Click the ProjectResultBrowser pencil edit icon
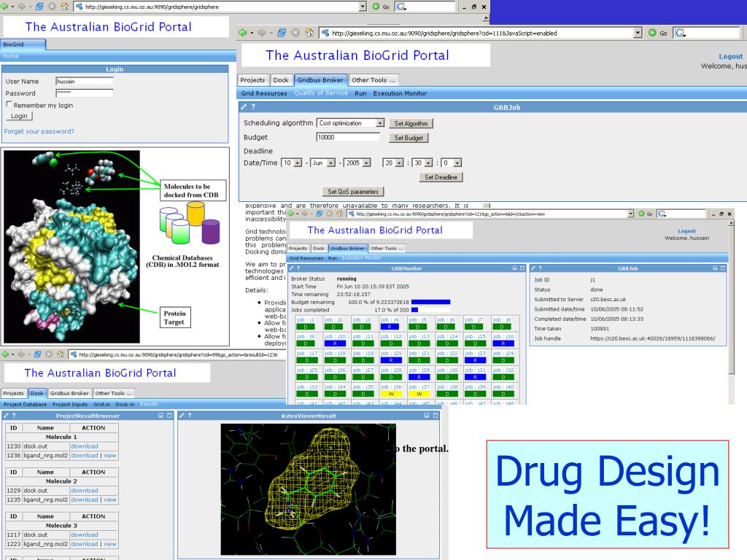Viewport: 747px width, 560px height. tap(6, 416)
